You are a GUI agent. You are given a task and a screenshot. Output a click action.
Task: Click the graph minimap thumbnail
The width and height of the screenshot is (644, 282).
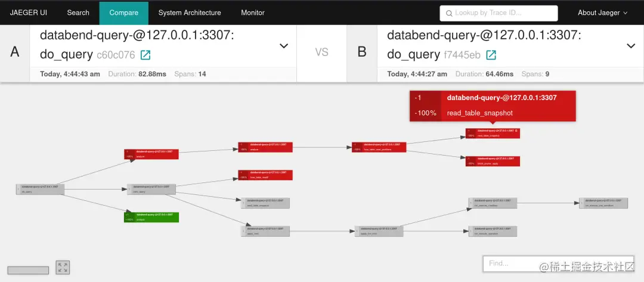click(28, 271)
